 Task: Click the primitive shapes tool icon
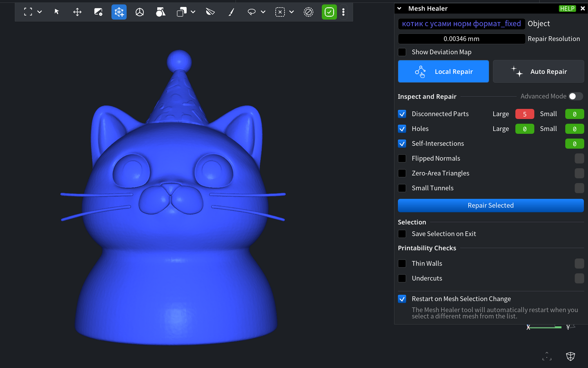pos(160,12)
